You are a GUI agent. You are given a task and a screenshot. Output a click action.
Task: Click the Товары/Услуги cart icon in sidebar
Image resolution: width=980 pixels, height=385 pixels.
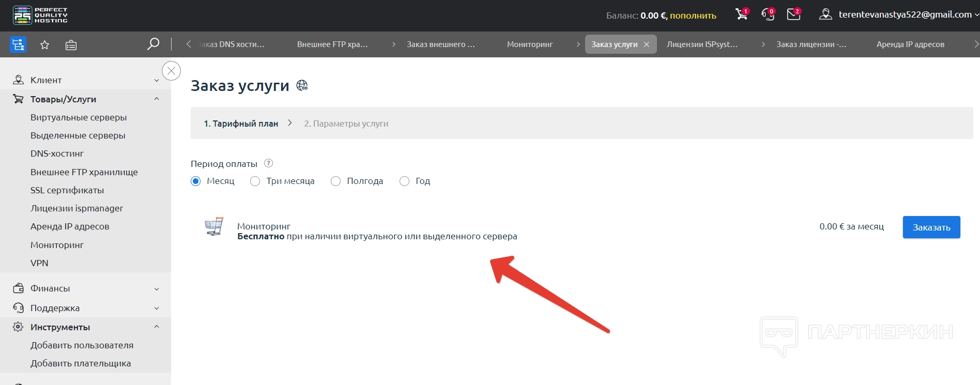pos(18,99)
